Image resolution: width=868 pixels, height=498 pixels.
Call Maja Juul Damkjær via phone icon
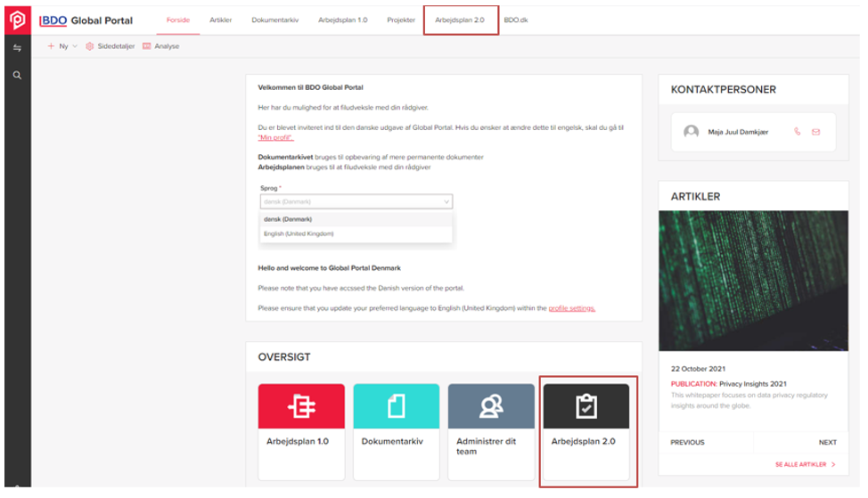pyautogui.click(x=797, y=132)
